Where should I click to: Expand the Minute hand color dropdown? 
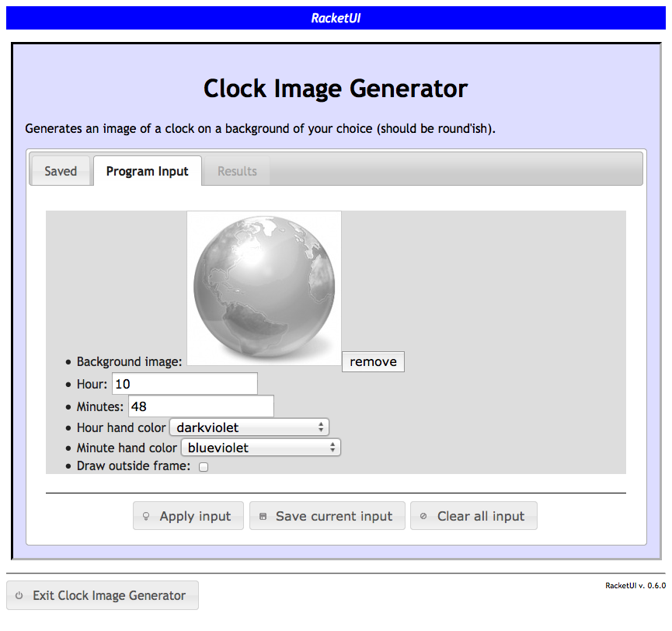tap(260, 448)
